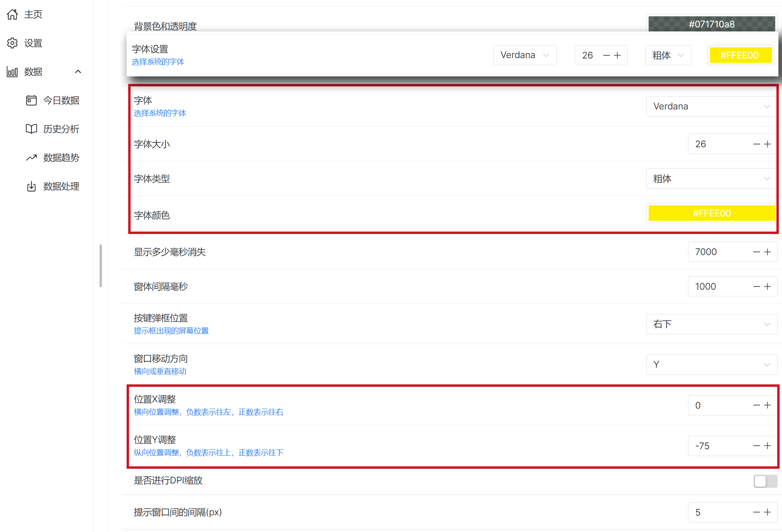Decrease Y position adjustment with minus
This screenshot has height=532, width=782.
(757, 446)
